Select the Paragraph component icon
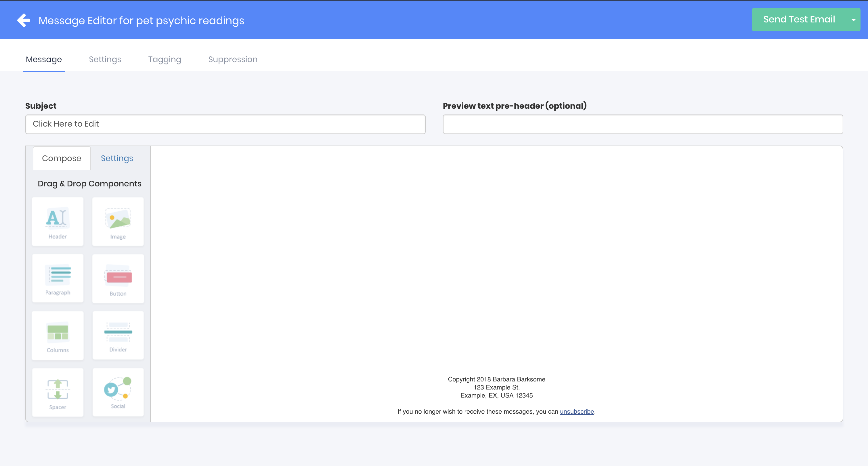 [58, 278]
